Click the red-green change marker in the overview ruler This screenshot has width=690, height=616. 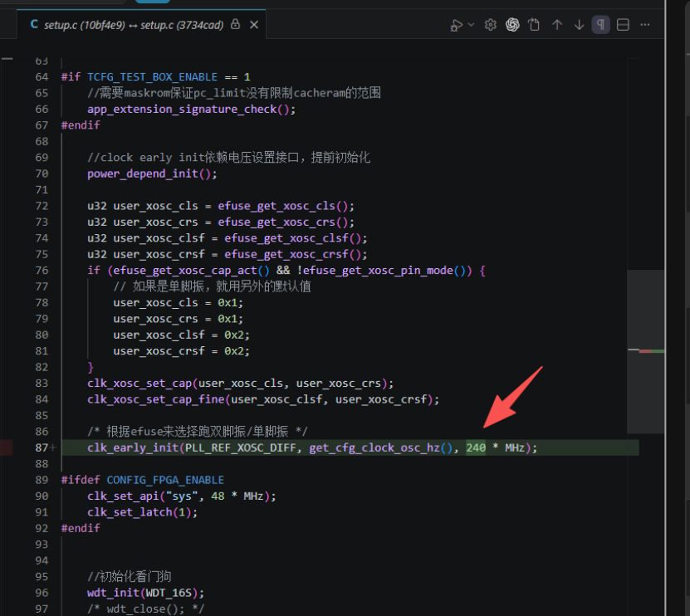(652, 351)
